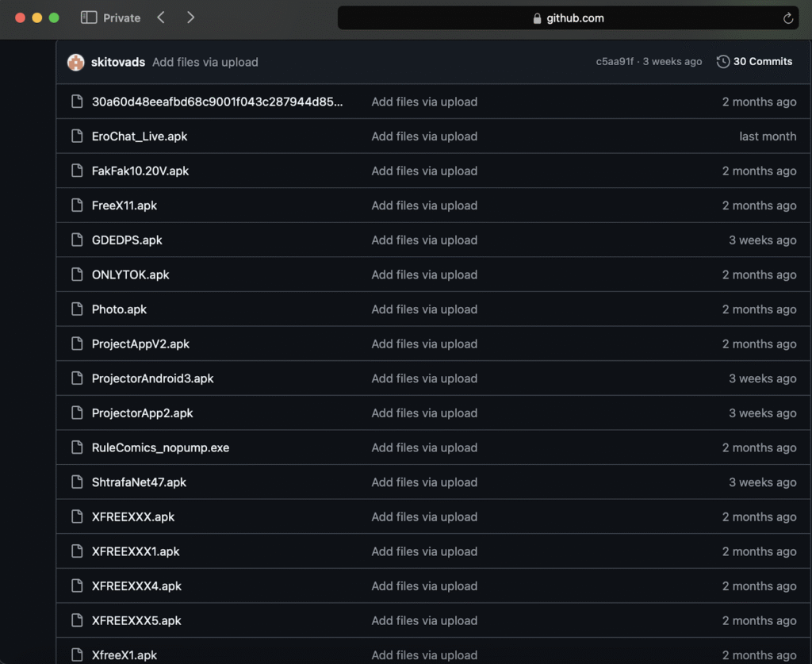Click the file icon beside FreeX11.apk

(x=77, y=205)
